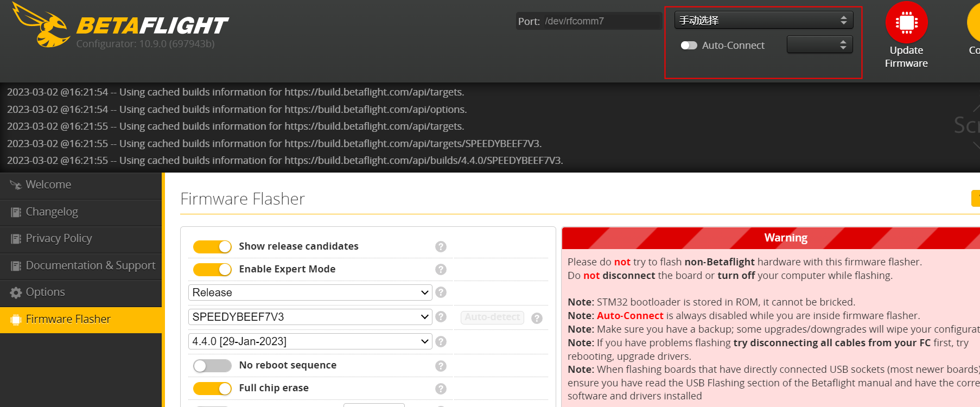
Task: Open help icon beside Auto-detect button
Action: pyautogui.click(x=537, y=318)
